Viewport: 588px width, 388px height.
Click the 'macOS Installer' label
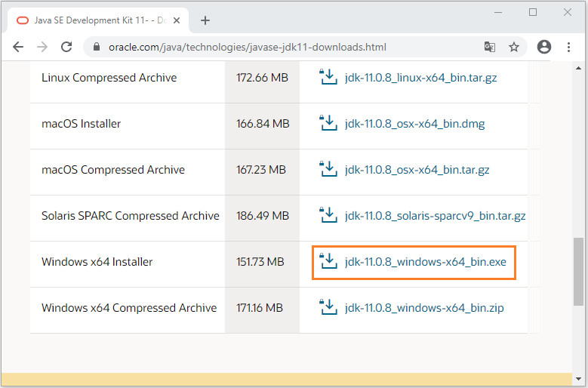pyautogui.click(x=81, y=124)
